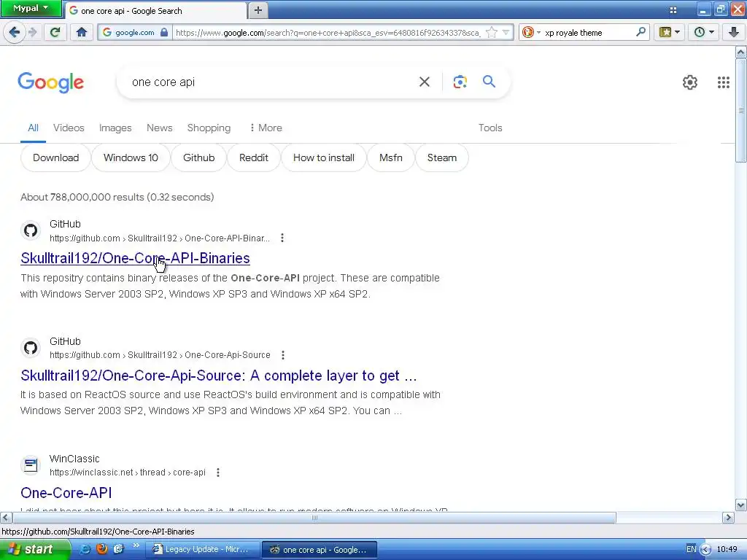Click the tab groups grid icon

(673, 10)
